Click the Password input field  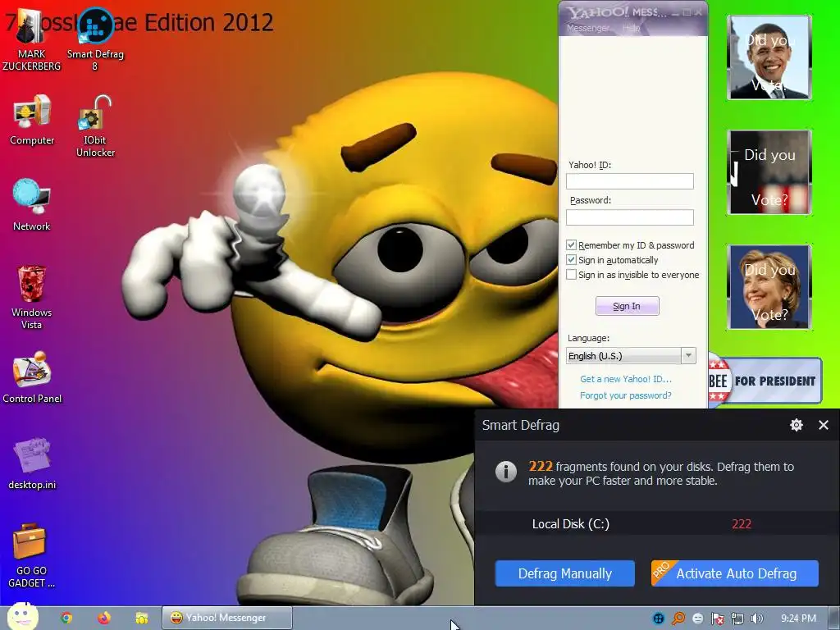click(x=629, y=217)
